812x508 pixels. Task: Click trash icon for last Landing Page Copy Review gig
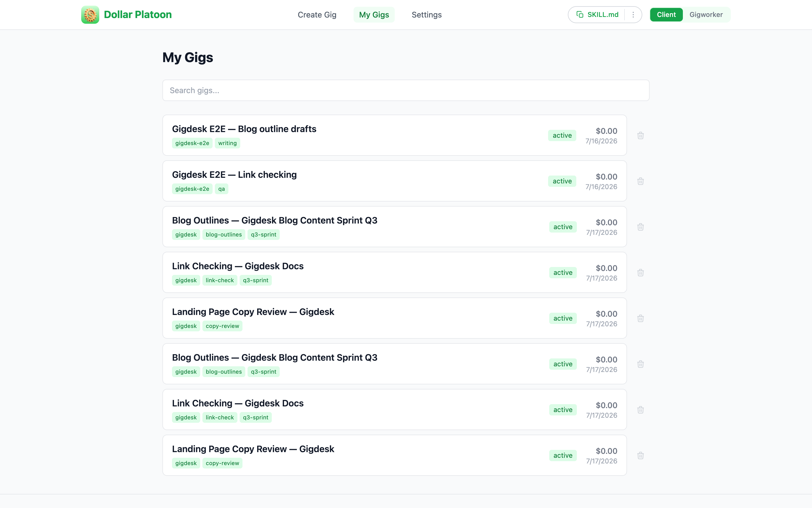641,455
